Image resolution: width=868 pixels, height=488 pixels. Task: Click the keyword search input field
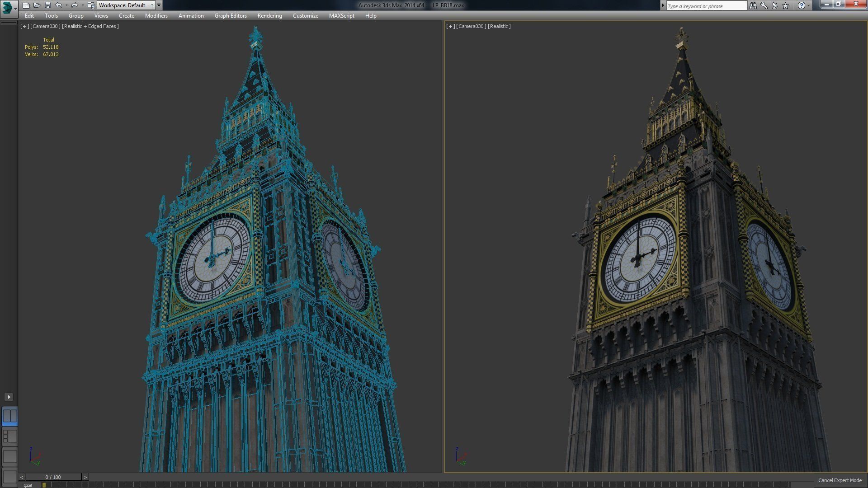(707, 6)
